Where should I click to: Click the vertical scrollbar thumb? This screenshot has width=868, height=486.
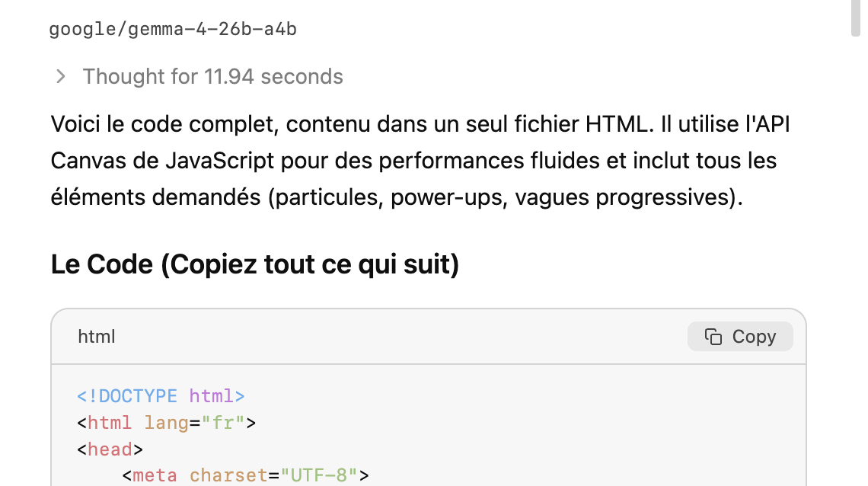point(856,18)
